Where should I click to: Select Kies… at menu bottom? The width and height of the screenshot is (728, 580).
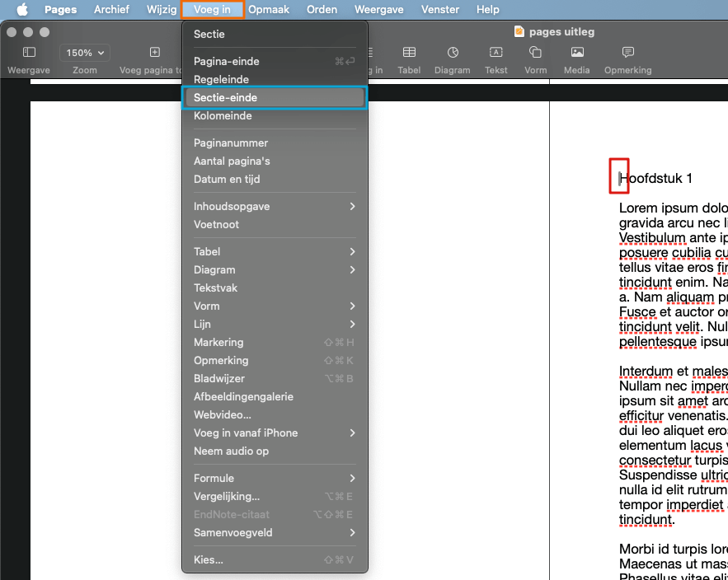(x=275, y=560)
